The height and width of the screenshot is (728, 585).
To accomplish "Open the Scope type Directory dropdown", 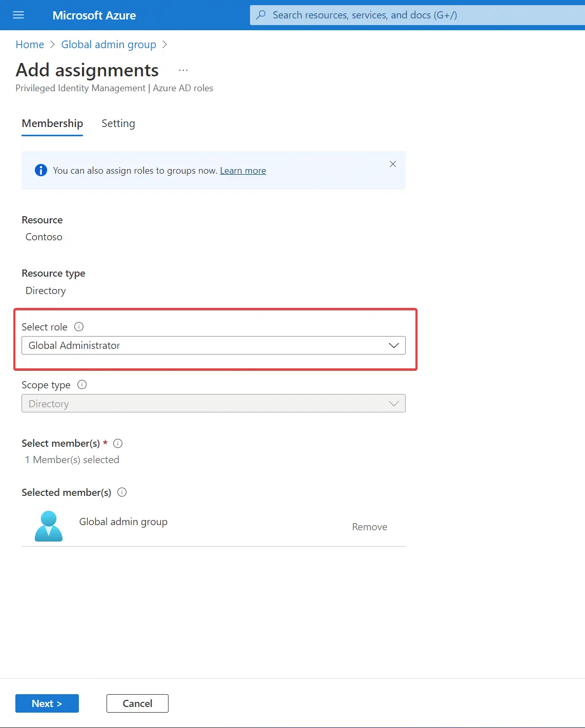I will [214, 403].
